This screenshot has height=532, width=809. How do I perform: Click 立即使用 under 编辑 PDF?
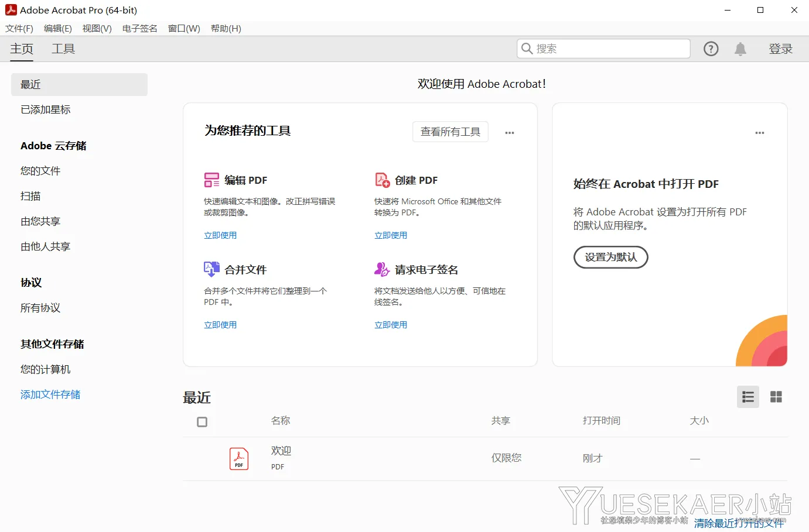click(220, 235)
